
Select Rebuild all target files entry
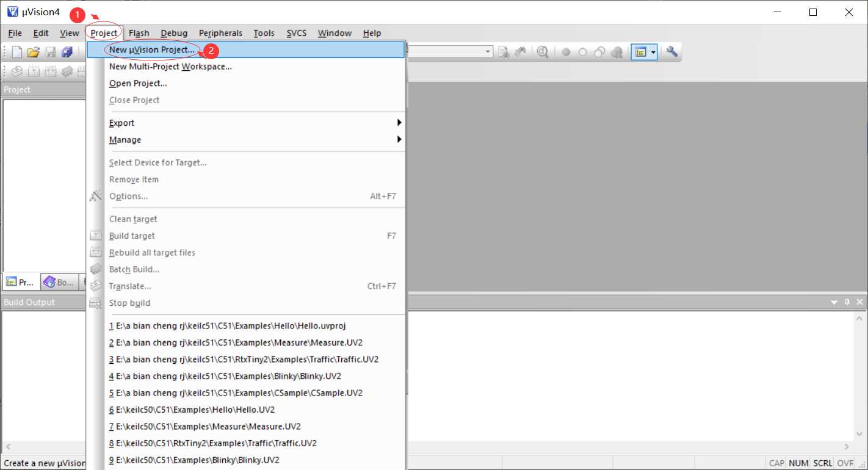coord(246,253)
